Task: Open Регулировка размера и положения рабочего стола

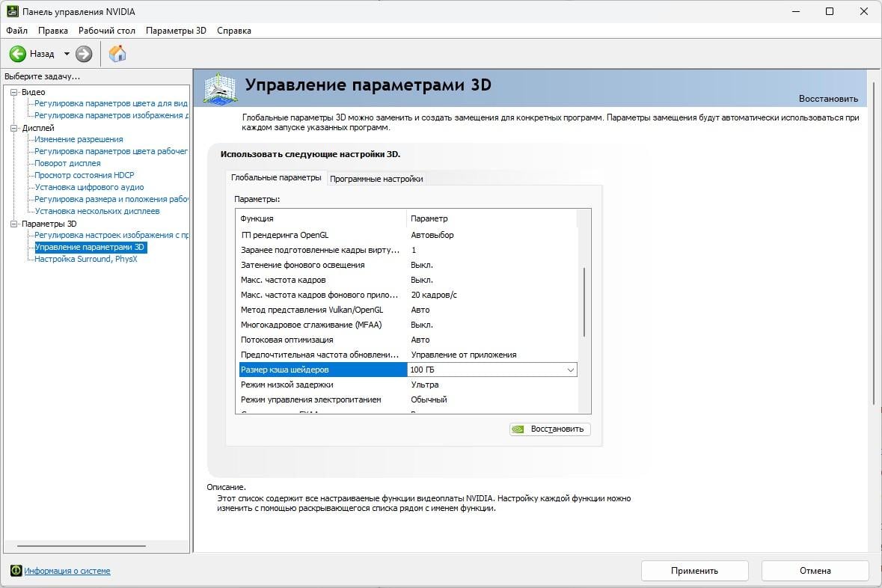Action: (x=111, y=199)
